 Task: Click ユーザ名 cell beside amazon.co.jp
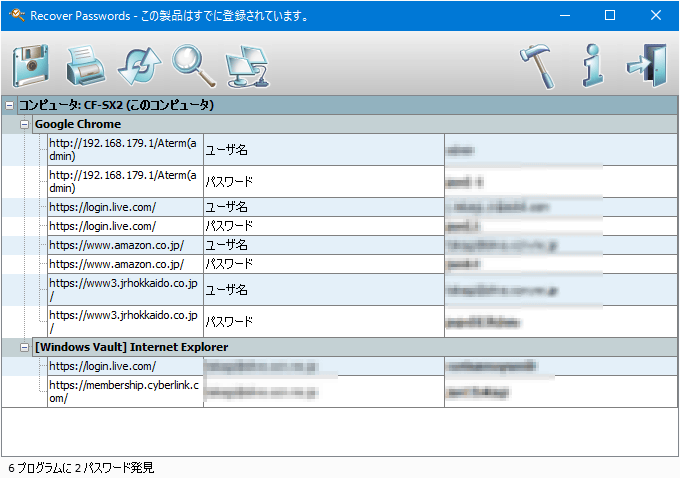(x=324, y=246)
